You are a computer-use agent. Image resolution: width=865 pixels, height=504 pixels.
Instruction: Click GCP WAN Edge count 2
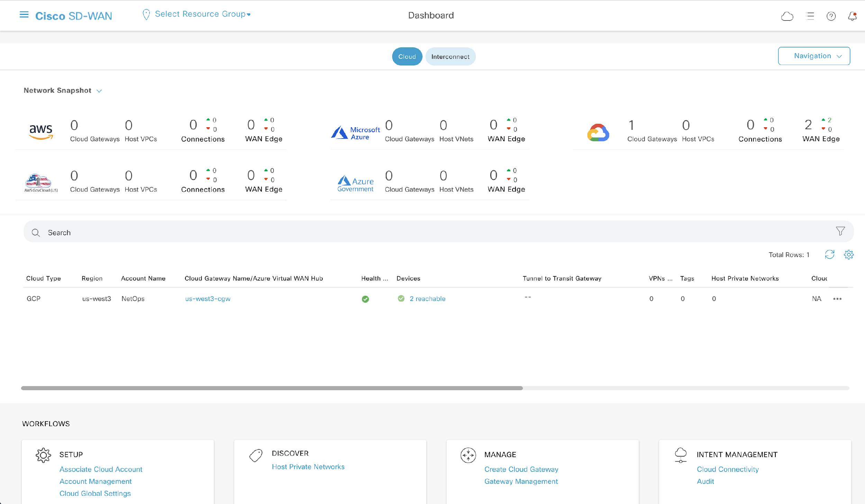coord(808,125)
